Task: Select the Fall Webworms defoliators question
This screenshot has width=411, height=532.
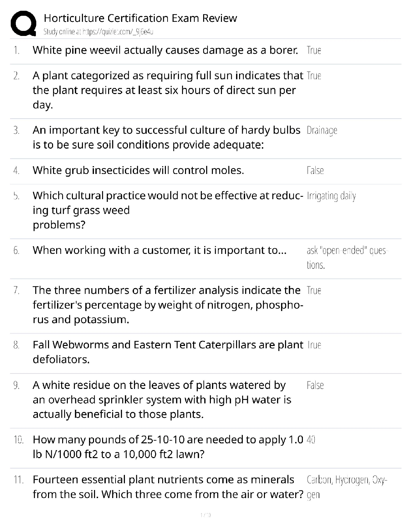Action: (168, 352)
